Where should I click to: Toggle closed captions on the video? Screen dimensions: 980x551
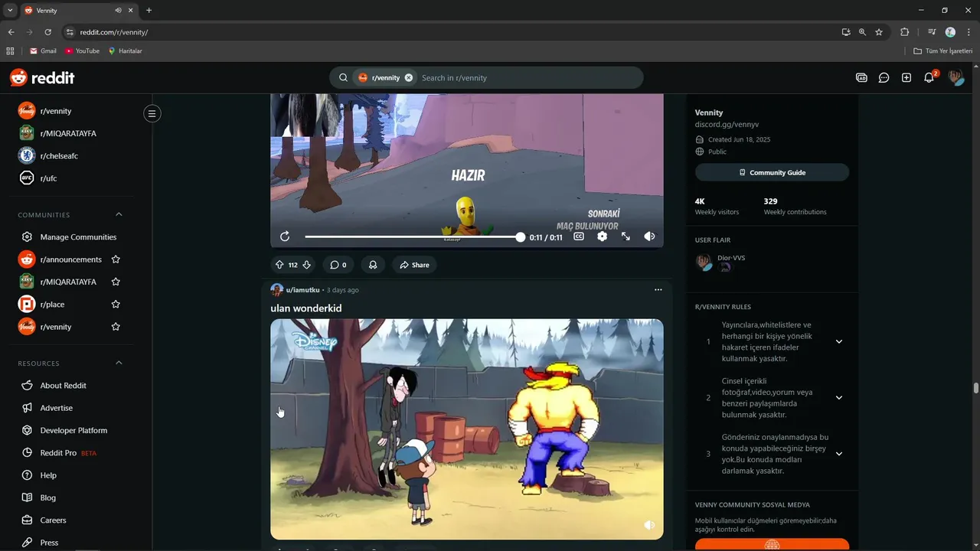(x=579, y=236)
